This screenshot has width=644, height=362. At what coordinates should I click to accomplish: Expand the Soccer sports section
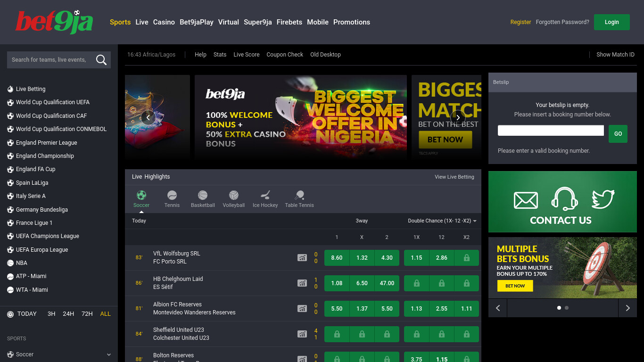click(x=59, y=354)
